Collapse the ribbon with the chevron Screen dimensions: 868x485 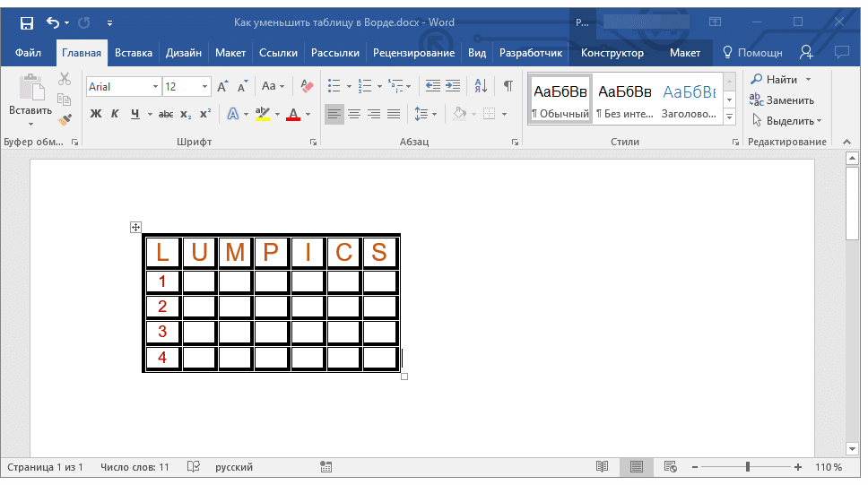pos(847,142)
